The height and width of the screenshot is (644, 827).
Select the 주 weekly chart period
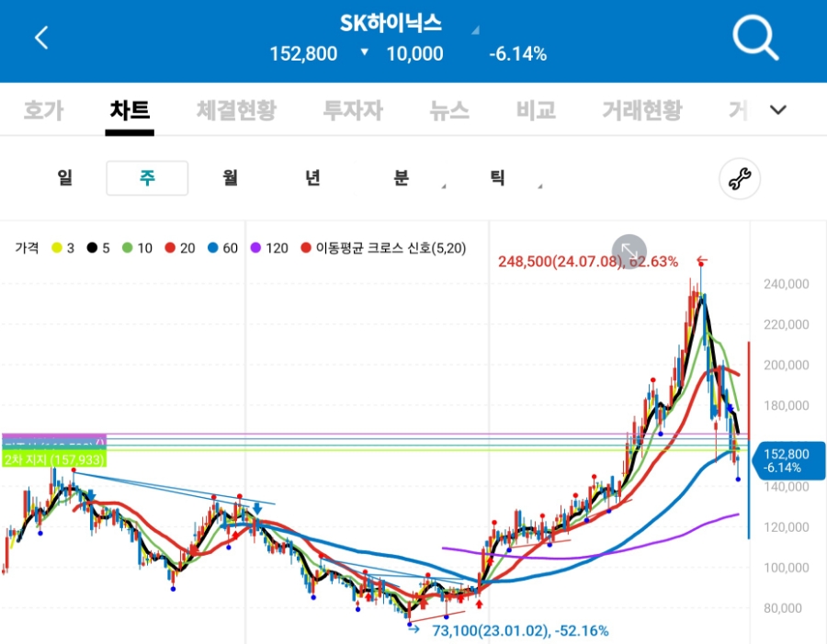[x=147, y=177]
